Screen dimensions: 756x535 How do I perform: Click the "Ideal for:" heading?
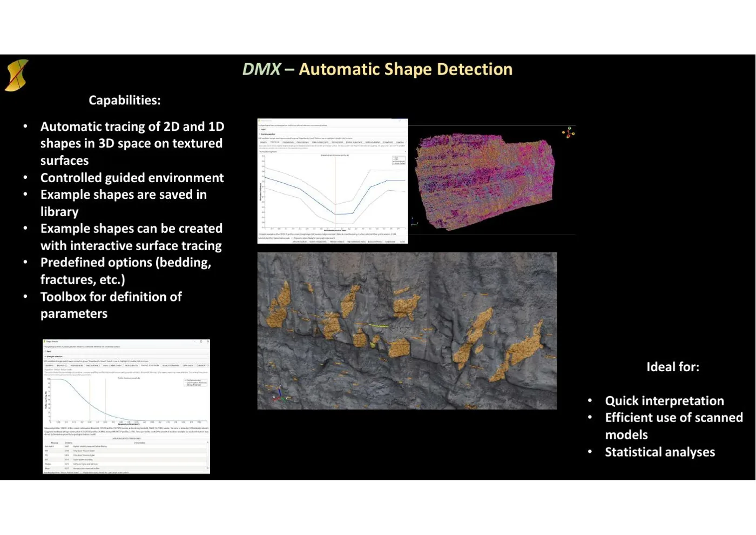[x=673, y=367]
